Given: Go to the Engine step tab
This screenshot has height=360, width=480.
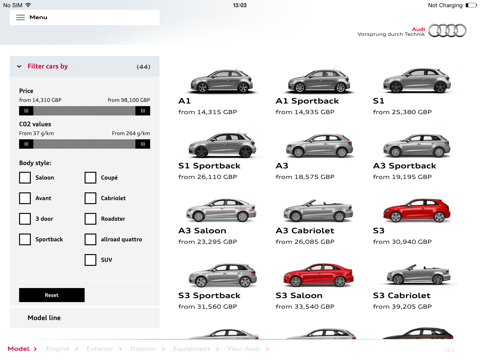Looking at the screenshot, I should pyautogui.click(x=62, y=349).
